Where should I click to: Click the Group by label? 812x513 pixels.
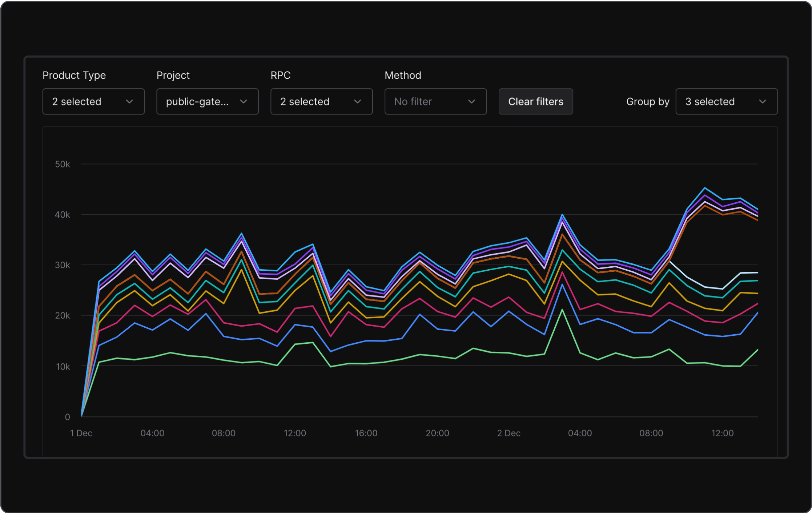point(647,102)
